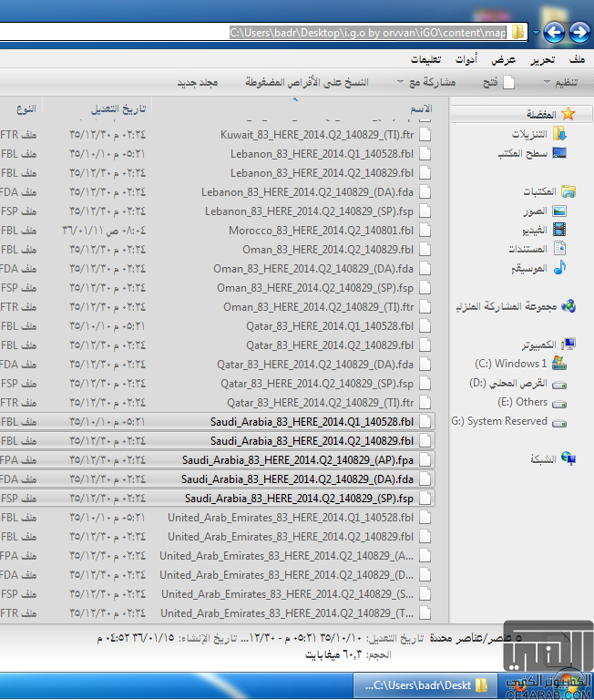
Task: Open the أدوات menu
Action: 466,59
